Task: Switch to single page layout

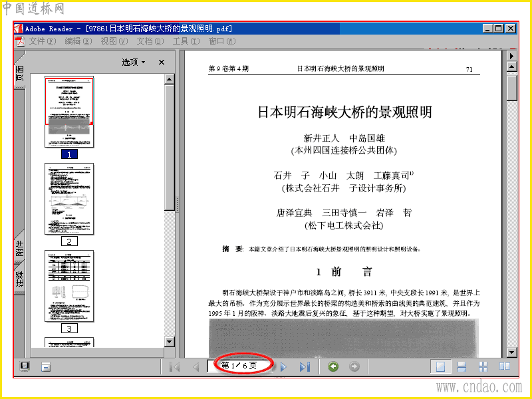Action: pos(440,367)
